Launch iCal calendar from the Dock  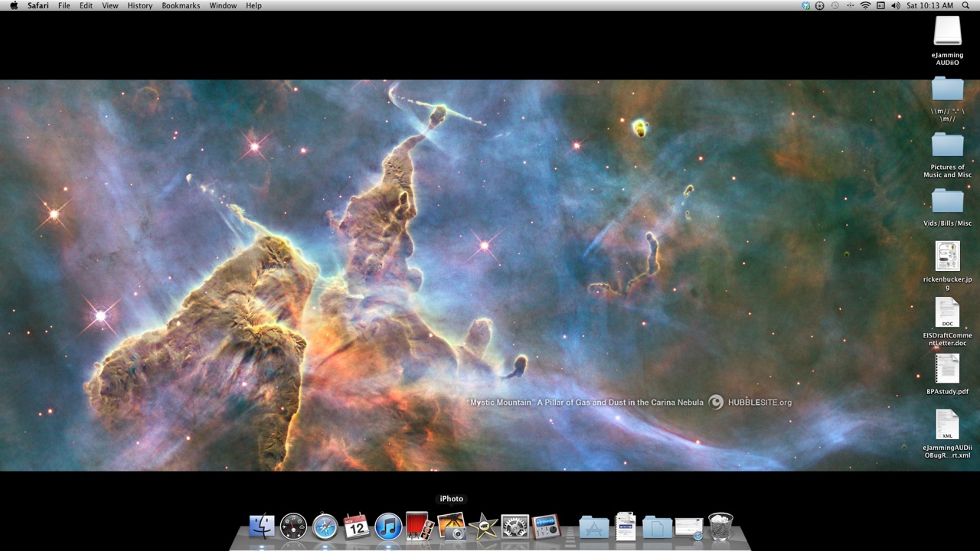pyautogui.click(x=357, y=527)
